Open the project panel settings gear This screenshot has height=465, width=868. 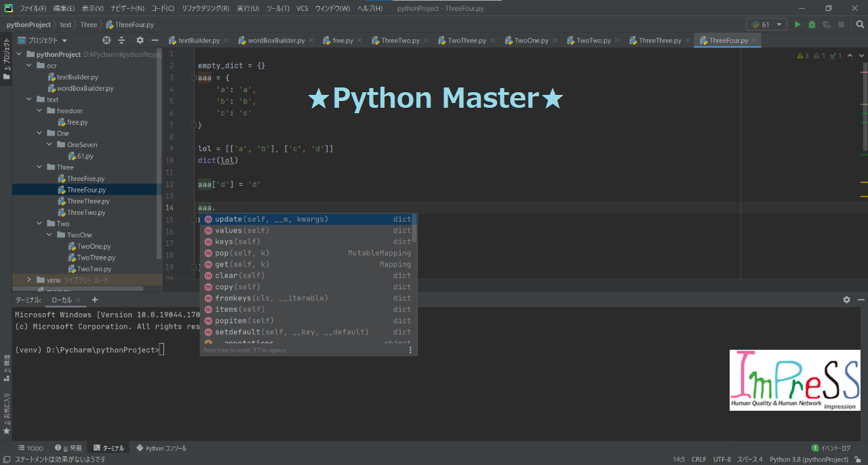(x=140, y=40)
